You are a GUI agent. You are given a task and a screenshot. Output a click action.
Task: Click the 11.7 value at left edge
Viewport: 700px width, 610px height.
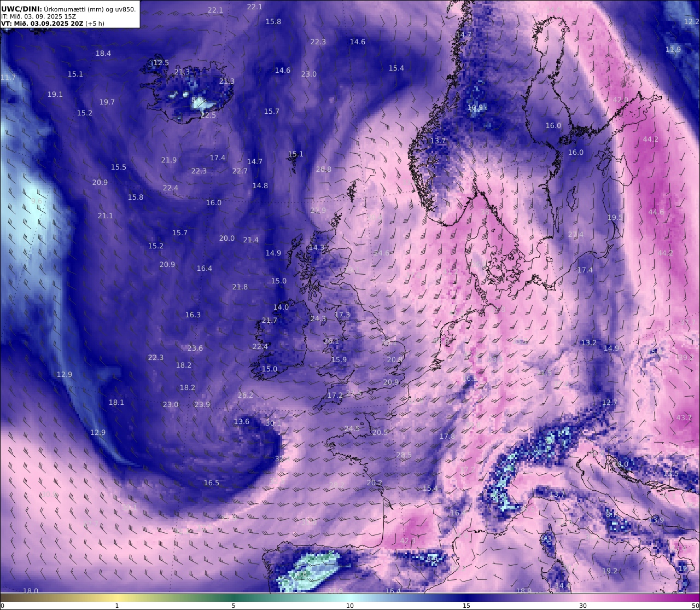point(8,78)
